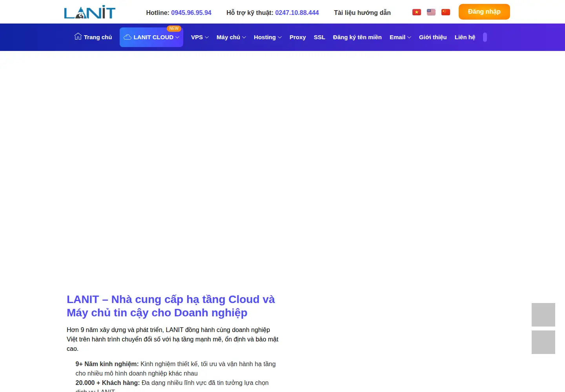The image size is (565, 392).
Task: Click the Đăng nhập button
Action: 484,12
